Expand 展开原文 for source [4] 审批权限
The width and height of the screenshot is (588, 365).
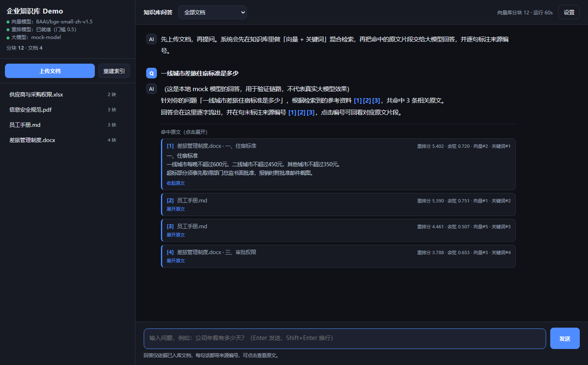tap(176, 261)
